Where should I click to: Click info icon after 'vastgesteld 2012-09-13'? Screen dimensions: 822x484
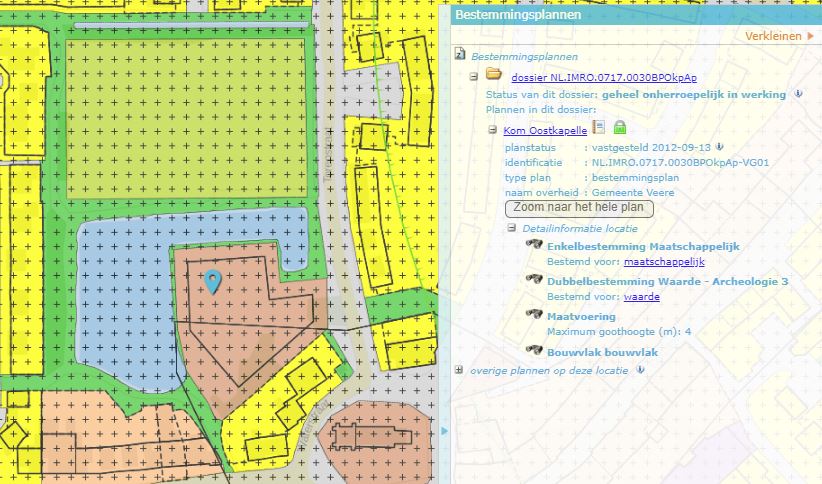[x=720, y=147]
